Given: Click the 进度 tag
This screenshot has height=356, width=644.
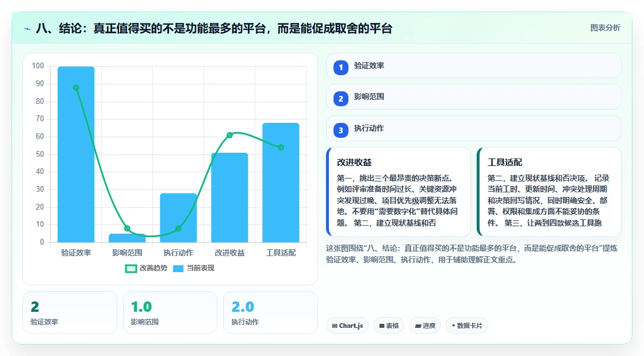Looking at the screenshot, I should pyautogui.click(x=425, y=326).
